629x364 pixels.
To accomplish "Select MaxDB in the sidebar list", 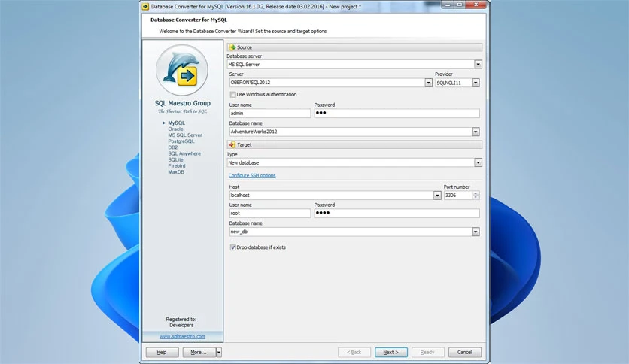I will click(176, 172).
